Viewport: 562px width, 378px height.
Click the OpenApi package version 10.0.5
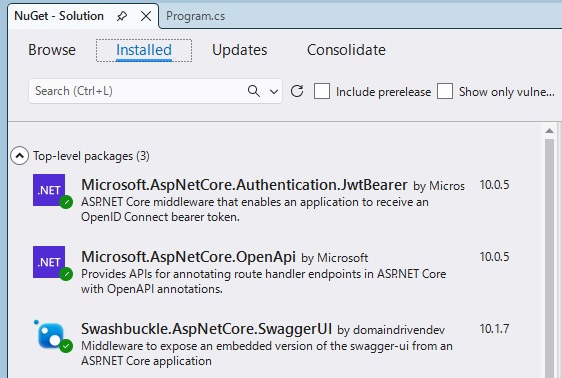(x=494, y=257)
